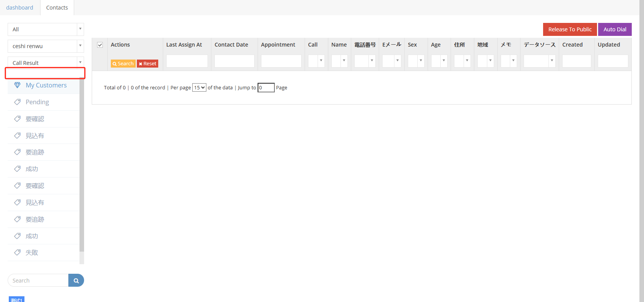Image resolution: width=644 pixels, height=302 pixels.
Task: Change the per page count dropdown
Action: [199, 87]
